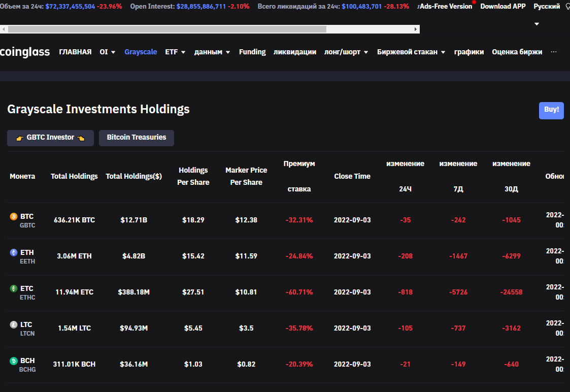The image size is (570, 392).
Task: Open the Funding page
Action: point(252,52)
